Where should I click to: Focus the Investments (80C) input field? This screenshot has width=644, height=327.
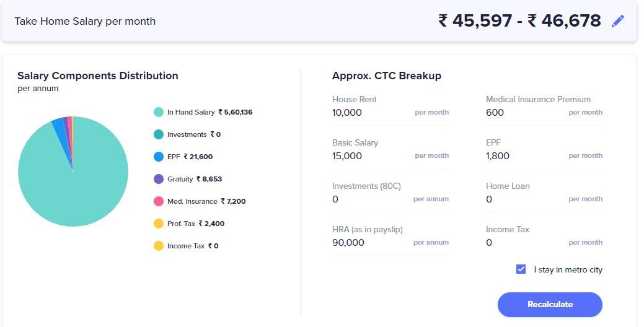pos(371,199)
